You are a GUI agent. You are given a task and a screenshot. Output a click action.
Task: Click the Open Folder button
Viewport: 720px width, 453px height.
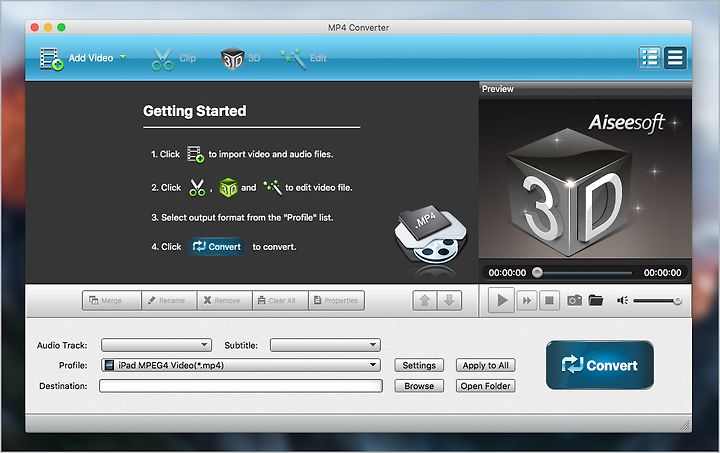(485, 386)
